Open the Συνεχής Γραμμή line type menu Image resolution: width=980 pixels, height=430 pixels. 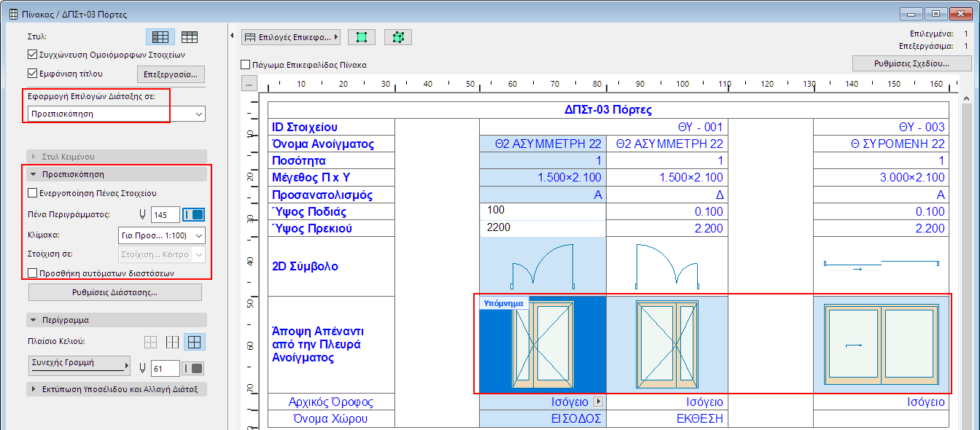[x=79, y=366]
